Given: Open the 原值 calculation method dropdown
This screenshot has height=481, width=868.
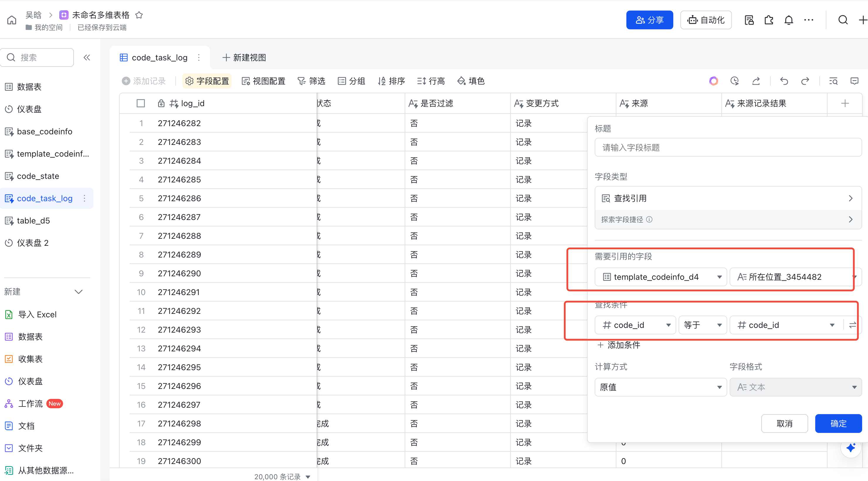Looking at the screenshot, I should pyautogui.click(x=660, y=387).
